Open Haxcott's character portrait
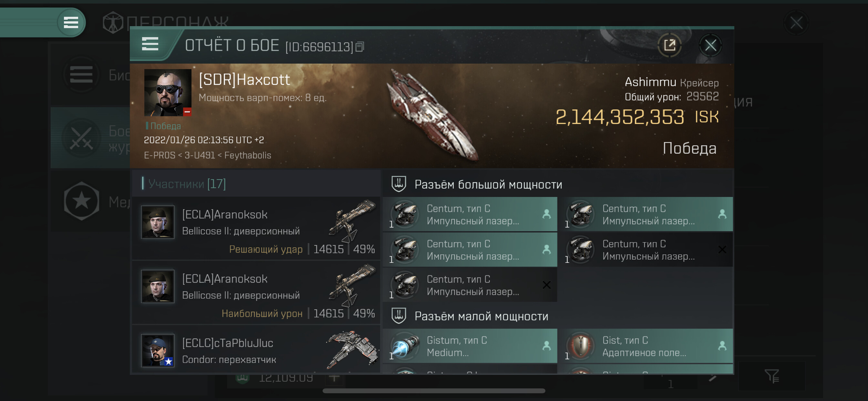The width and height of the screenshot is (868, 401). pyautogui.click(x=168, y=93)
